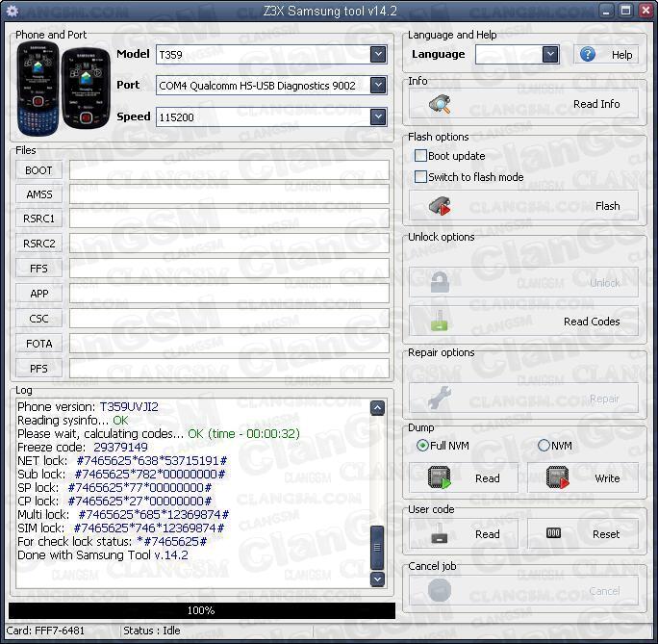Click the User code Read label
Viewport: 658px width, 644px height.
coord(487,534)
